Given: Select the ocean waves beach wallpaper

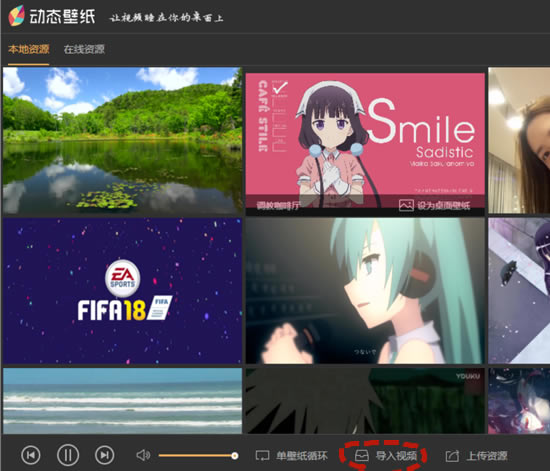Looking at the screenshot, I should (x=122, y=401).
